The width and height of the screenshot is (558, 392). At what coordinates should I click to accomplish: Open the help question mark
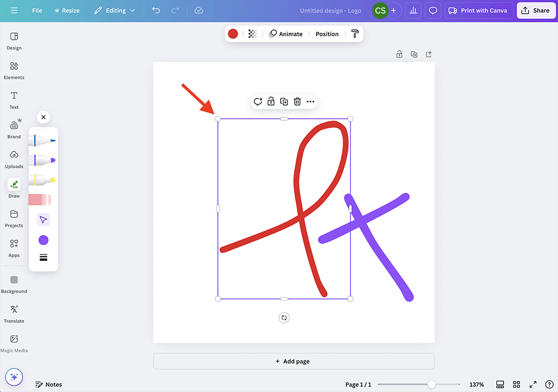[549, 384]
